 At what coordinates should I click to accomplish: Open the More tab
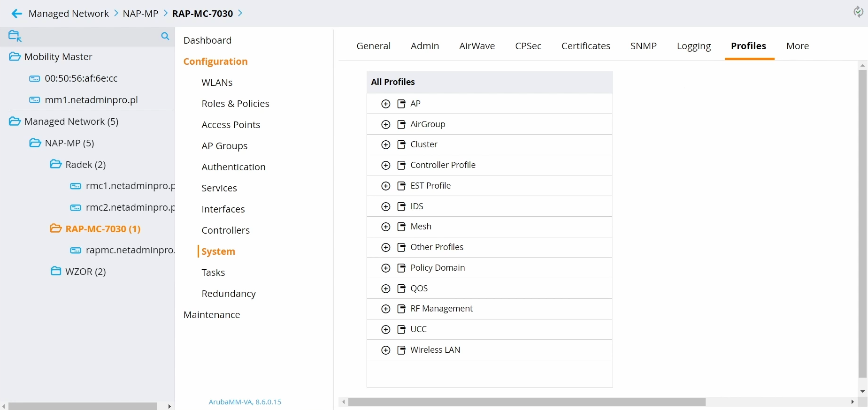797,46
